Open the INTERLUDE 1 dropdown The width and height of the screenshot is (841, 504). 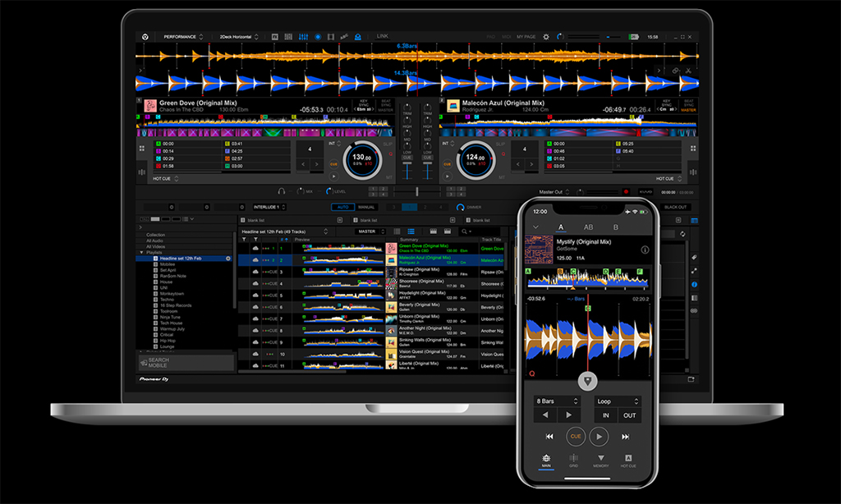pos(269,207)
